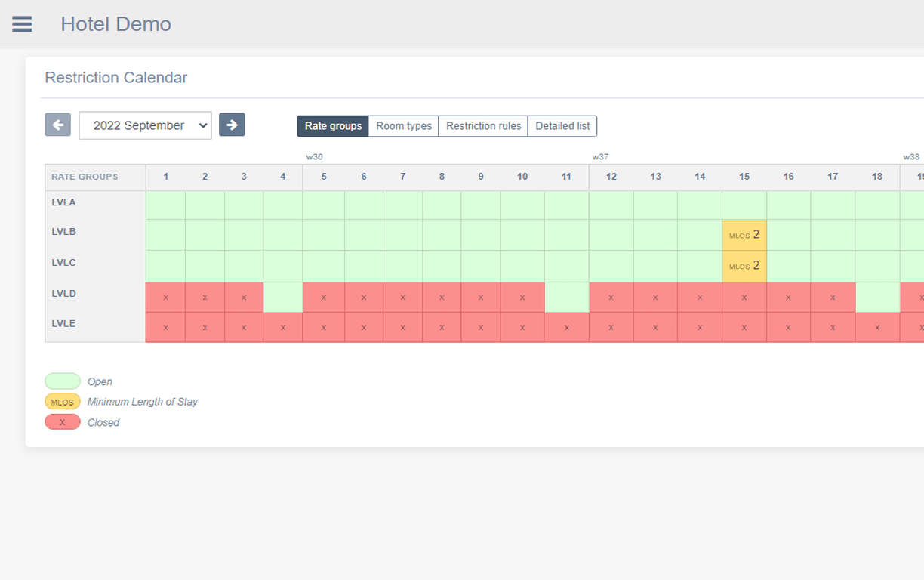Select open LVLD cell on day 11
Screen dimensions: 924x580
pyautogui.click(x=566, y=298)
